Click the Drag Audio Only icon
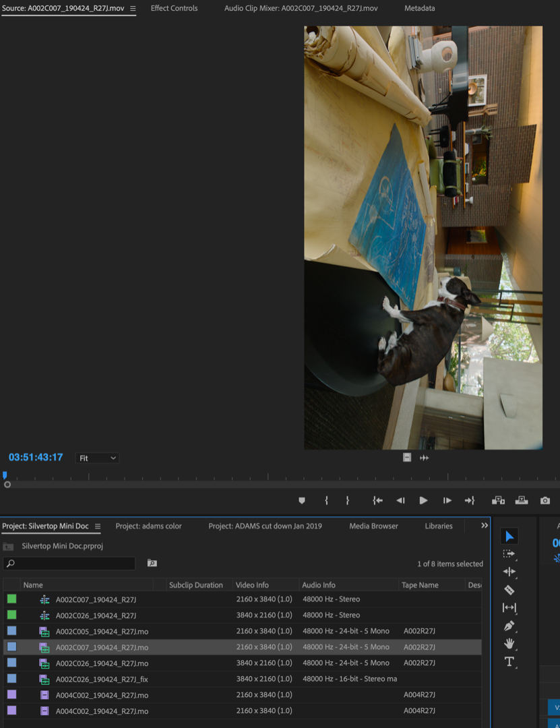560x728 pixels. [424, 458]
